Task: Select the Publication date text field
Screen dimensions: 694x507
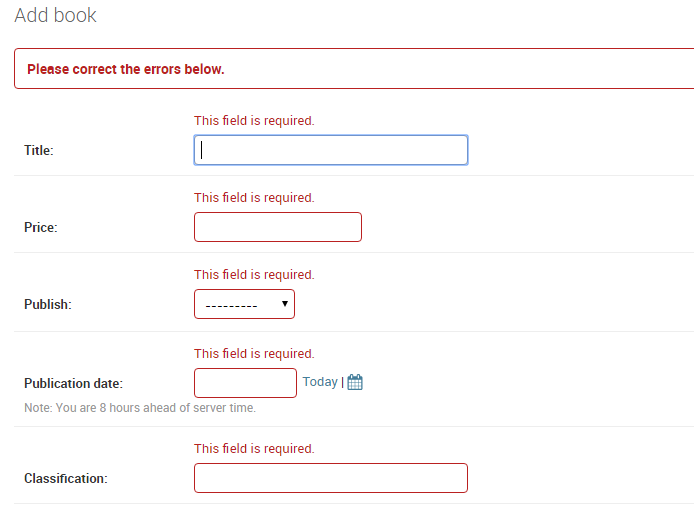Action: click(x=245, y=383)
